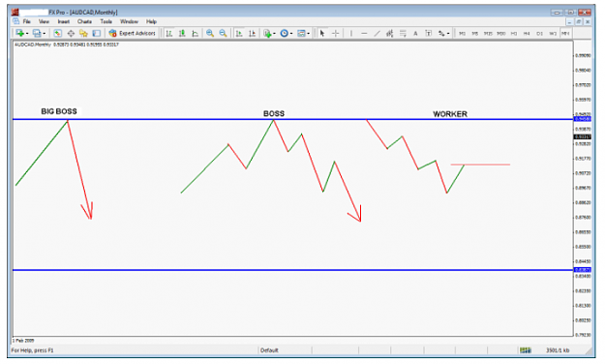
Task: Toggle the Data Window crosshair-circle icon
Action: tap(71, 33)
